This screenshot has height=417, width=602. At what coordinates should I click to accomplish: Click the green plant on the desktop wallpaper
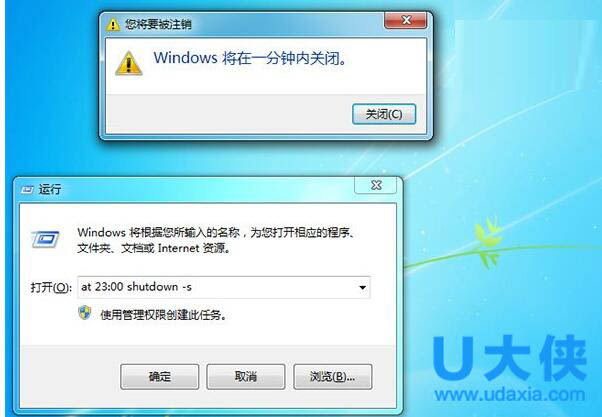point(487,243)
